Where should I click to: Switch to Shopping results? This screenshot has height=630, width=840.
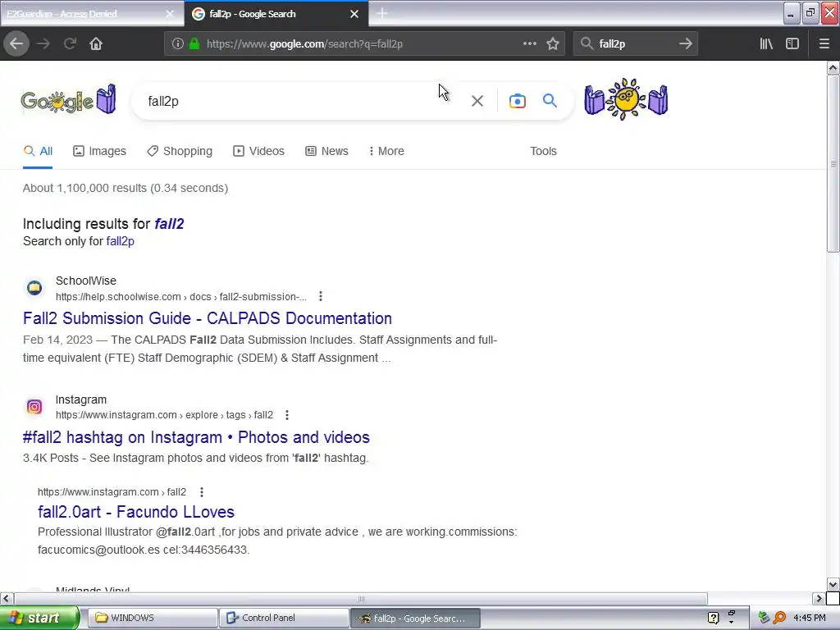pos(180,151)
